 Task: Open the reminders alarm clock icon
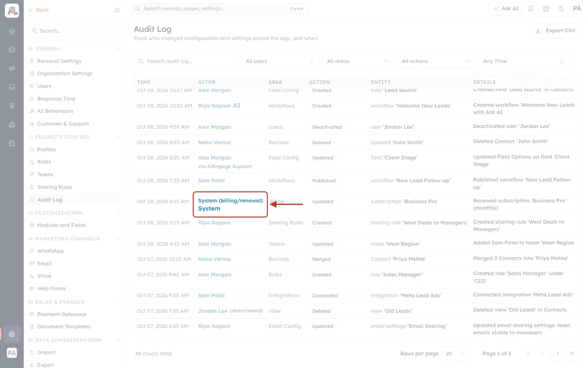[x=546, y=9]
